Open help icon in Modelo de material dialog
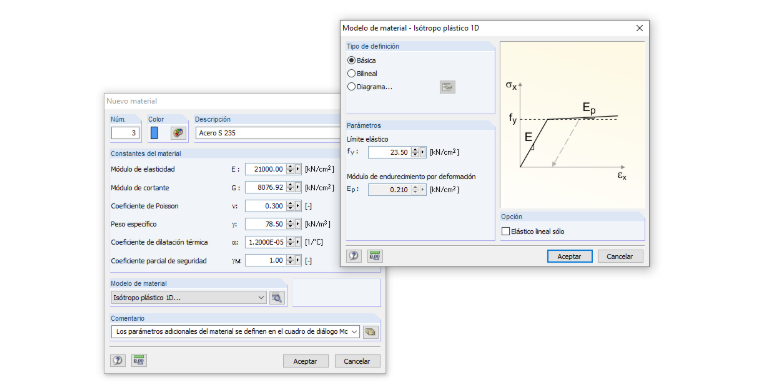 click(354, 256)
